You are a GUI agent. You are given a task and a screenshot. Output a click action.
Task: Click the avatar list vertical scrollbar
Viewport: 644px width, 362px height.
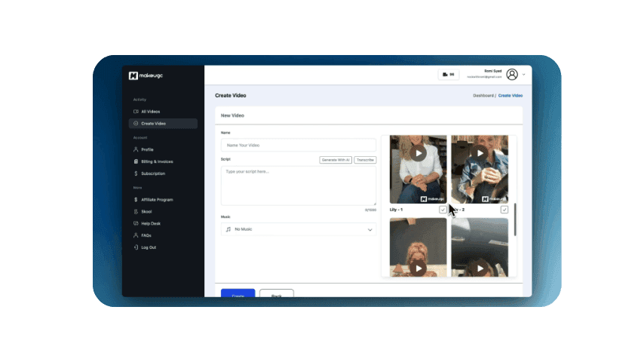[x=516, y=219]
